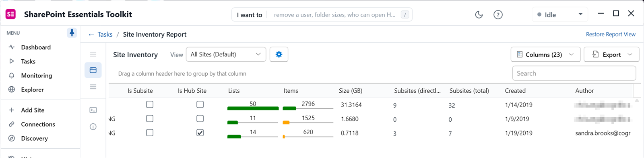Image resolution: width=644 pixels, height=158 pixels.
Task: Click the top hamburger icon in side strip
Action: (93, 54)
